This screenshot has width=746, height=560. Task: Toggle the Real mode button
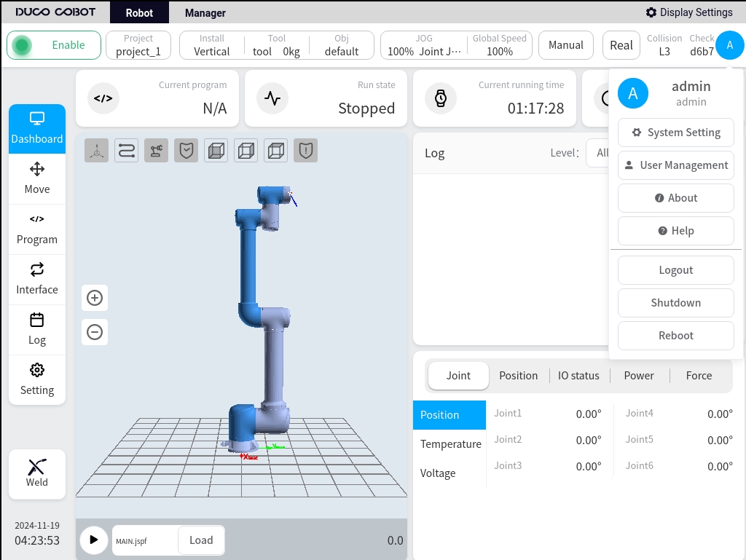point(621,45)
